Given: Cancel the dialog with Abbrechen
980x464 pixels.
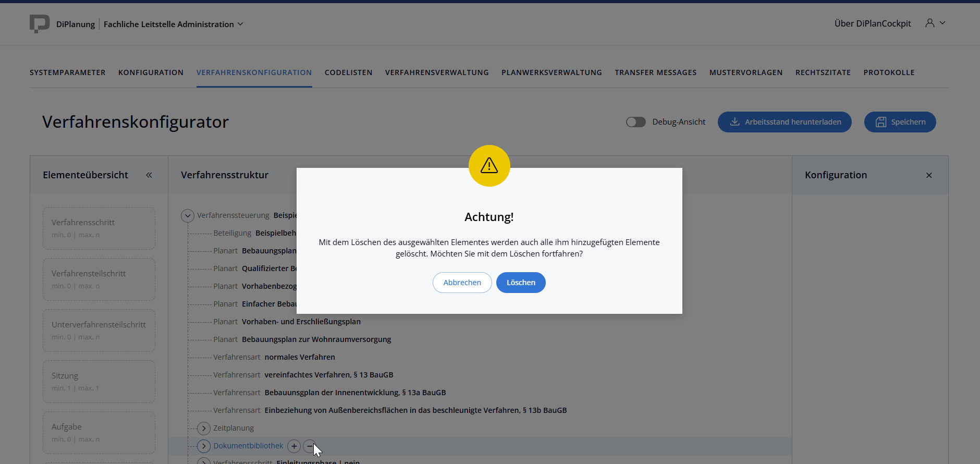Looking at the screenshot, I should pos(462,283).
